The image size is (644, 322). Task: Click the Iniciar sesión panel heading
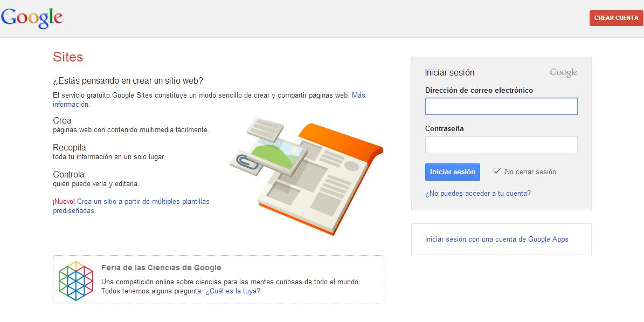pos(450,72)
